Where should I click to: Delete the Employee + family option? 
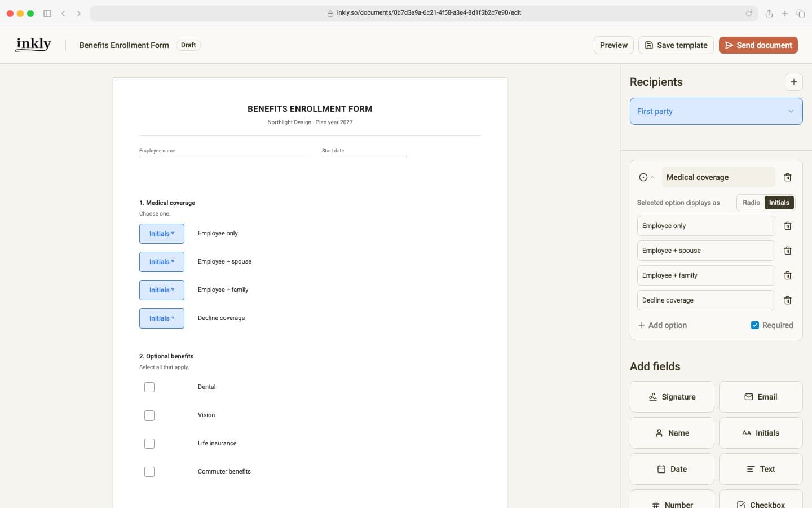click(x=788, y=275)
